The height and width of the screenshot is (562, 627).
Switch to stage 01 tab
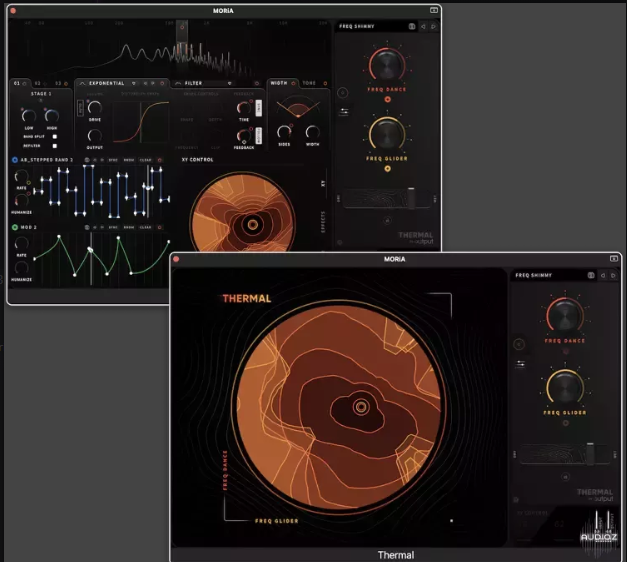pyautogui.click(x=20, y=83)
